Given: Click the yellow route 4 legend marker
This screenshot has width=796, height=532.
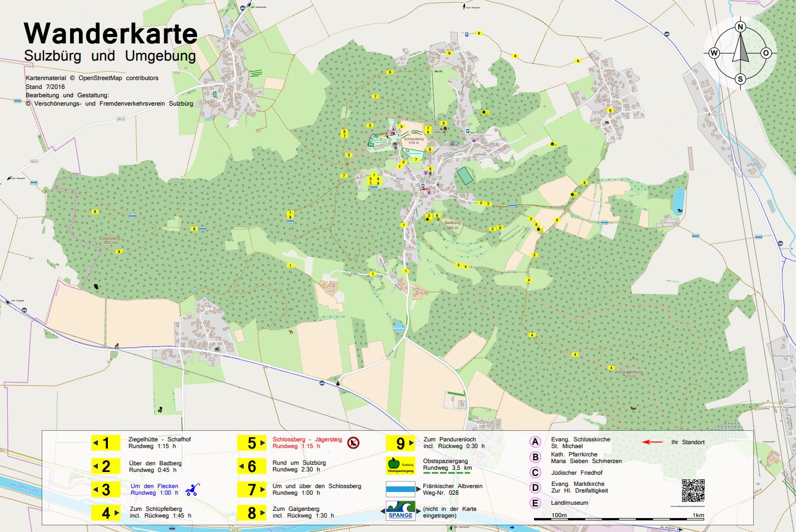Looking at the screenshot, I should (x=106, y=513).
